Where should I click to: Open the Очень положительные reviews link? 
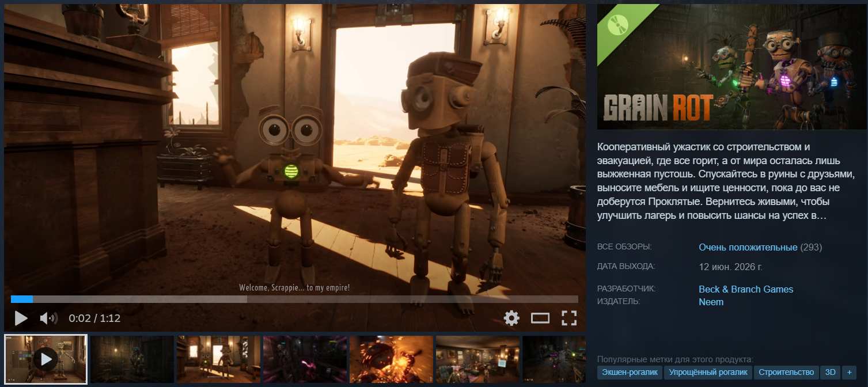point(748,247)
